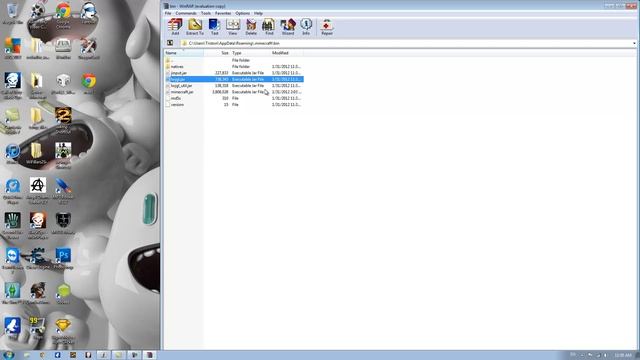The width and height of the screenshot is (640, 360).
Task: Sort the file list by Type column
Action: coord(250,53)
